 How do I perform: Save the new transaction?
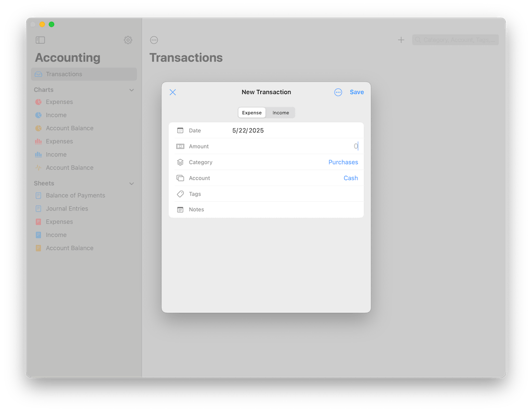click(356, 92)
